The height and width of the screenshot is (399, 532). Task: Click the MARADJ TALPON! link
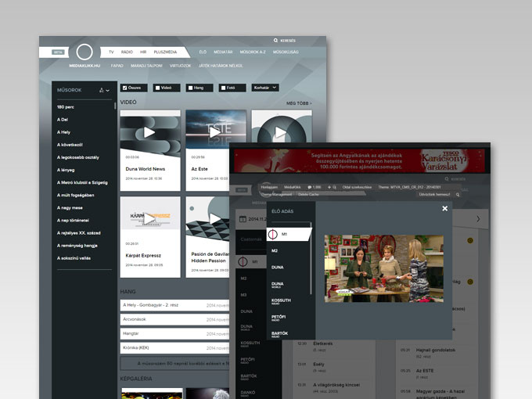(146, 66)
